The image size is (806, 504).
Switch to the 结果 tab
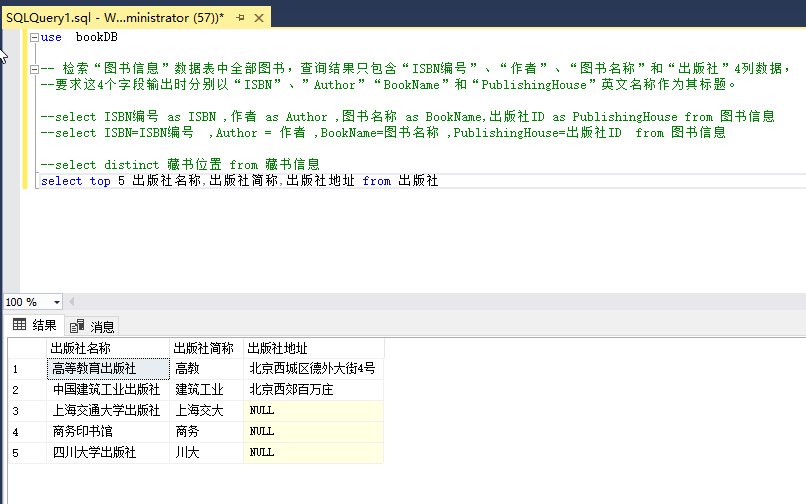[34, 325]
